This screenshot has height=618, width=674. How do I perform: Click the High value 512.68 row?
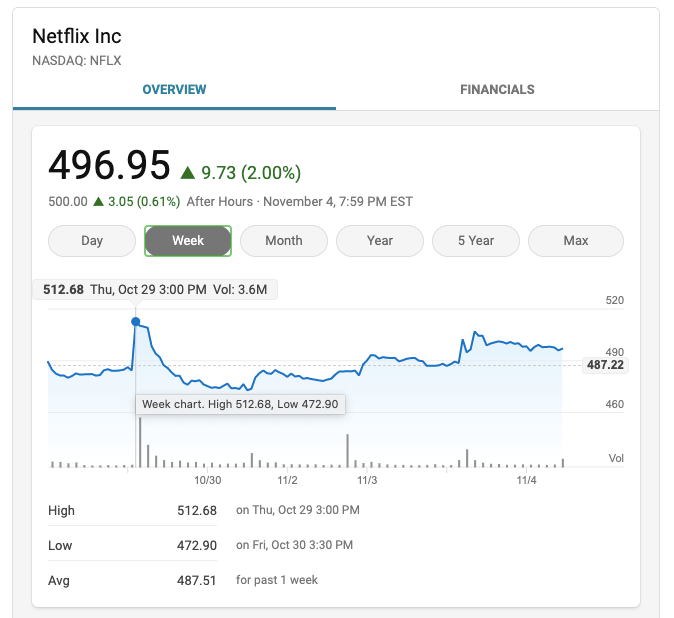click(x=196, y=510)
